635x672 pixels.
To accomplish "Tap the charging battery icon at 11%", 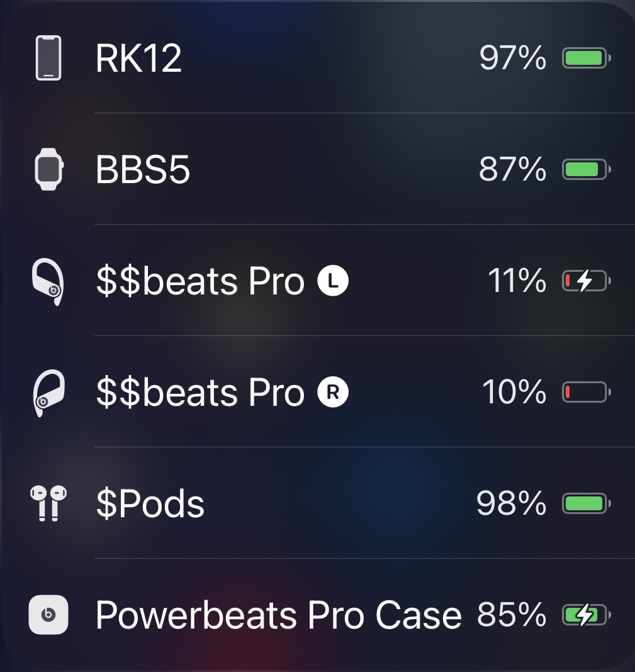I will (586, 281).
